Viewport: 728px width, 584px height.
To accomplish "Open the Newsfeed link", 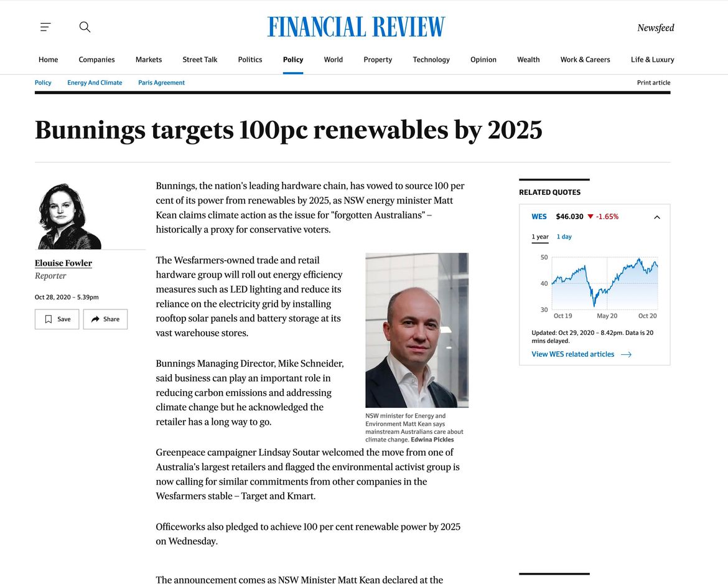I will point(655,28).
